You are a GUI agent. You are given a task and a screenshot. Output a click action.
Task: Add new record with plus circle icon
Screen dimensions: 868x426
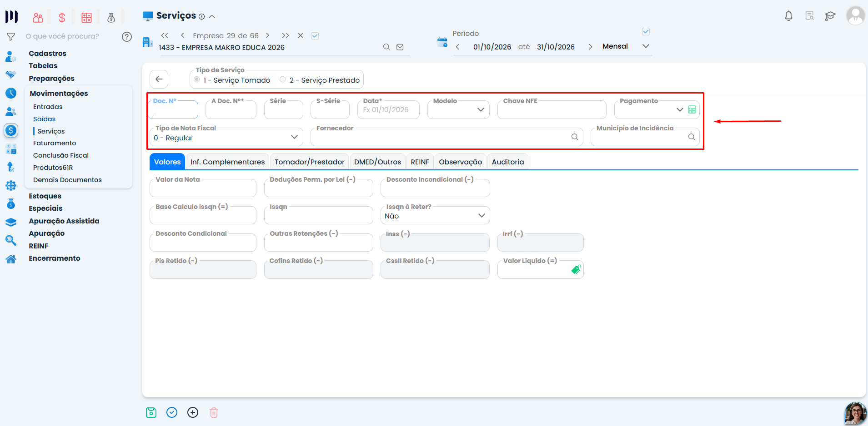(x=193, y=412)
